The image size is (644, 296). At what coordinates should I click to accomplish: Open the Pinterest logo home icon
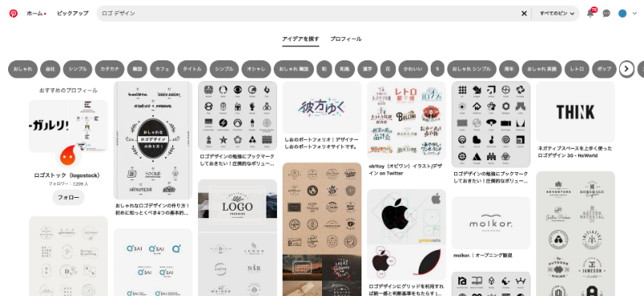(14, 14)
